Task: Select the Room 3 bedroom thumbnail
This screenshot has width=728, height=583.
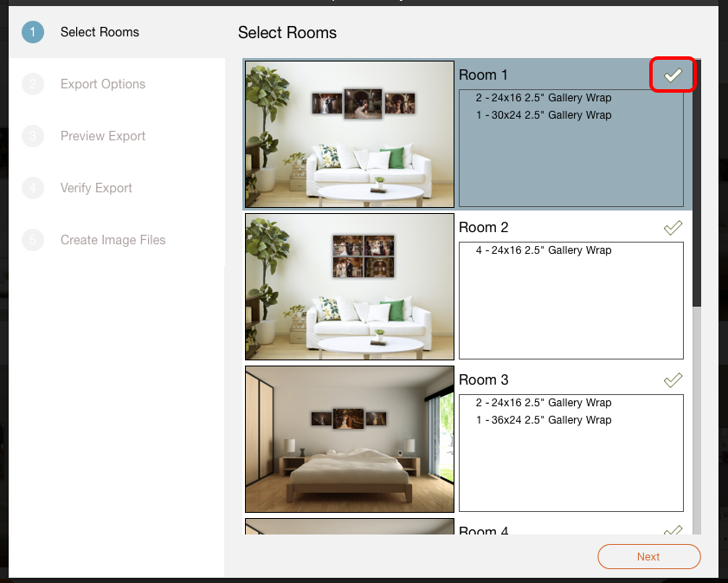Action: pos(349,439)
